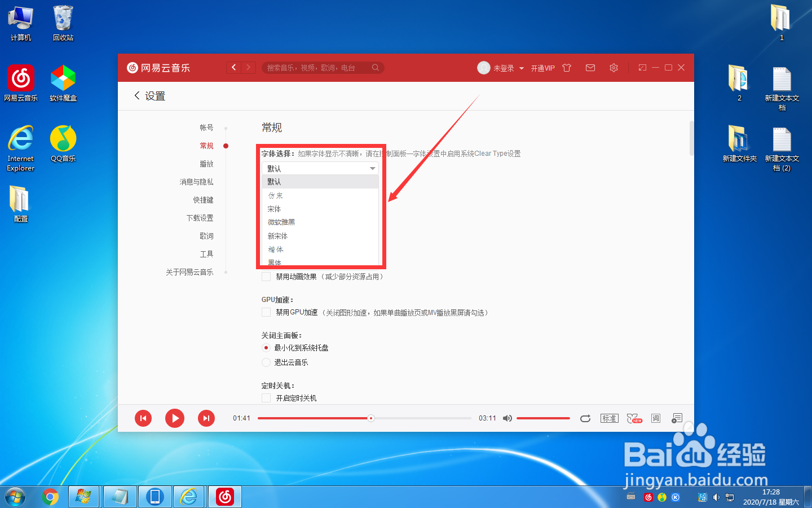Click the Windows Start button
The image size is (812, 508).
pos(15,497)
